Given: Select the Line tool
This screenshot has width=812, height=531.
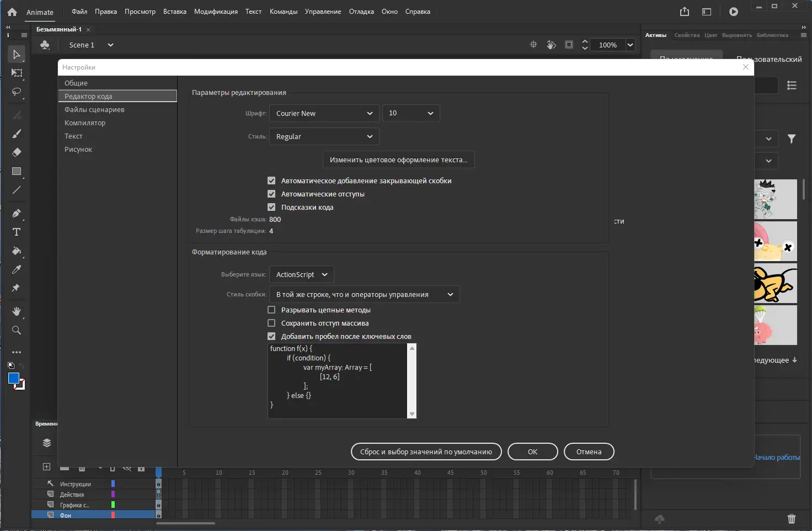Looking at the screenshot, I should click(17, 190).
